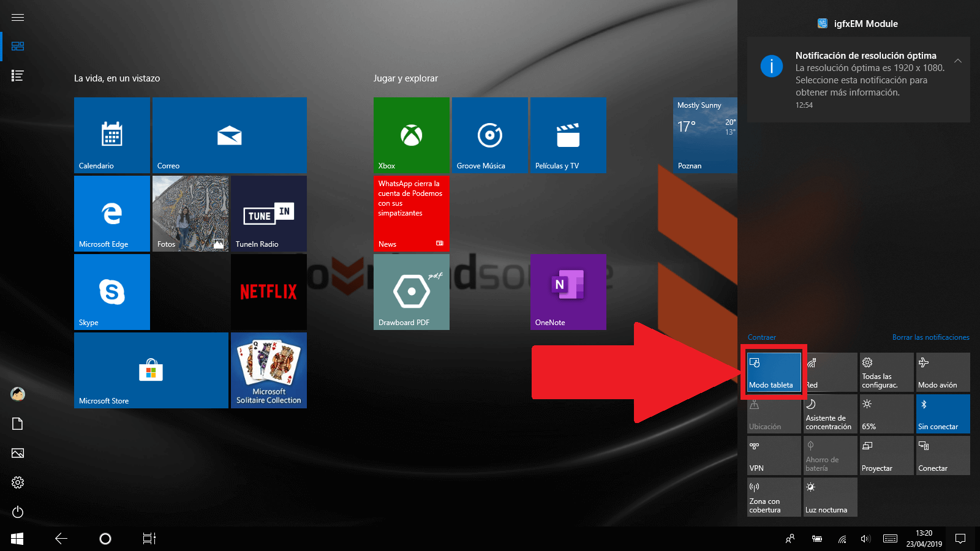This screenshot has width=980, height=551.
Task: Toggle the Red network quick action
Action: click(x=831, y=372)
